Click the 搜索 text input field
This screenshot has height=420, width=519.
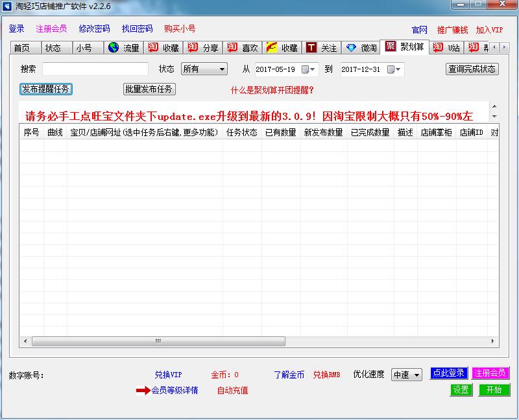pos(95,69)
